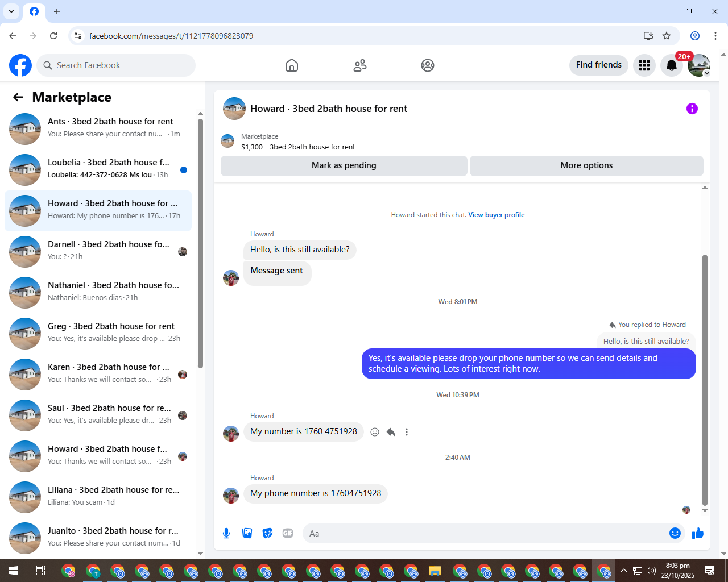
Task: Click replied quote 'Hello, is this still available?'
Action: pos(646,341)
